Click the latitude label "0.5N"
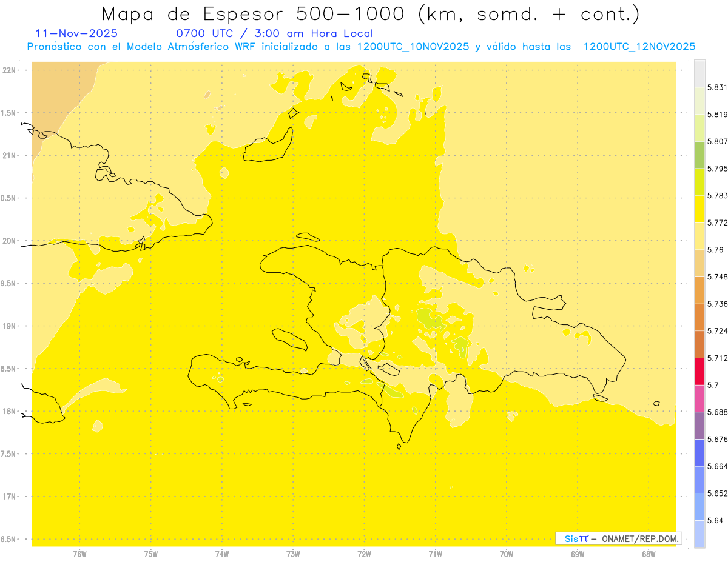This screenshot has height=562, width=728. 9,198
